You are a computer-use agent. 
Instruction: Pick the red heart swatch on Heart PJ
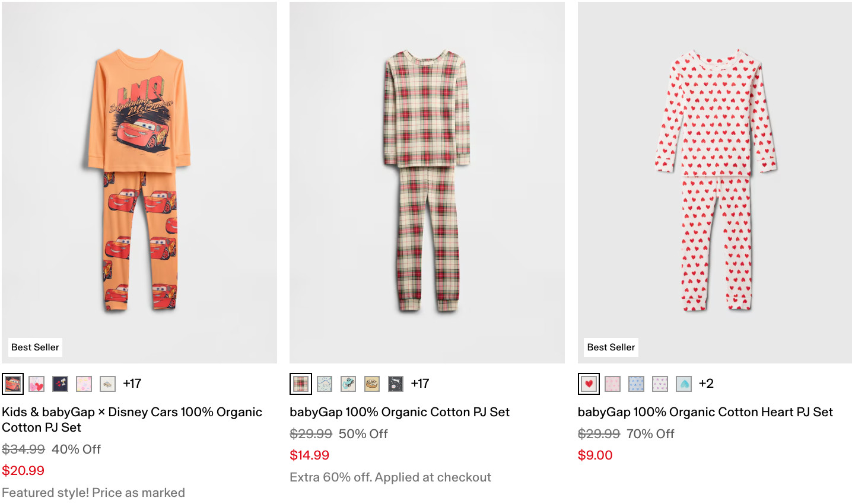click(589, 384)
